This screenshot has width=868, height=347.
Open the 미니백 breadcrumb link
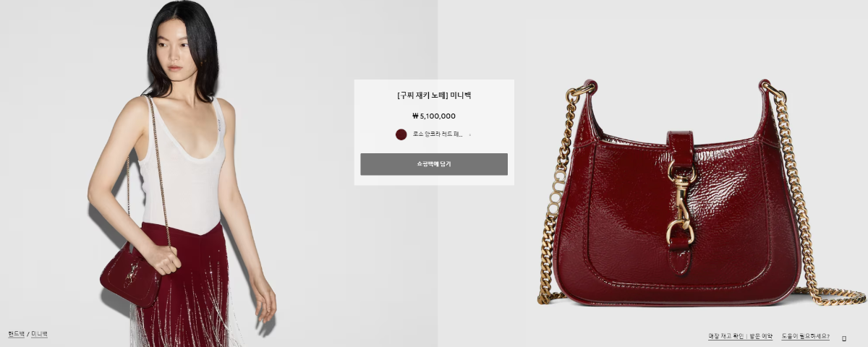[39, 334]
